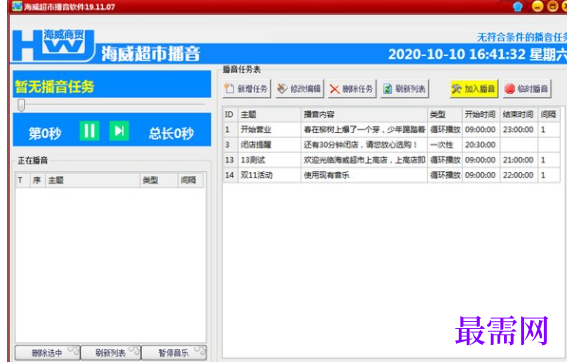Click the 还有30分钟闭店 content cell

tap(364, 145)
